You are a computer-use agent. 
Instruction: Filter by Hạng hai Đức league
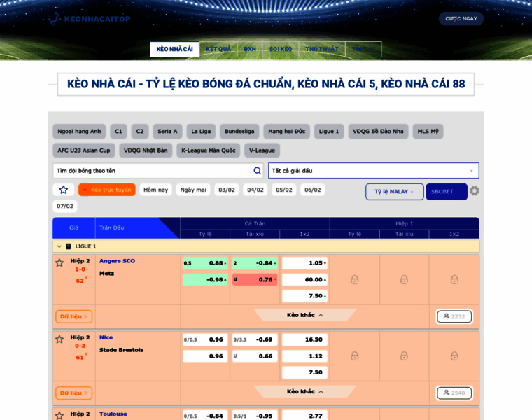tap(287, 132)
